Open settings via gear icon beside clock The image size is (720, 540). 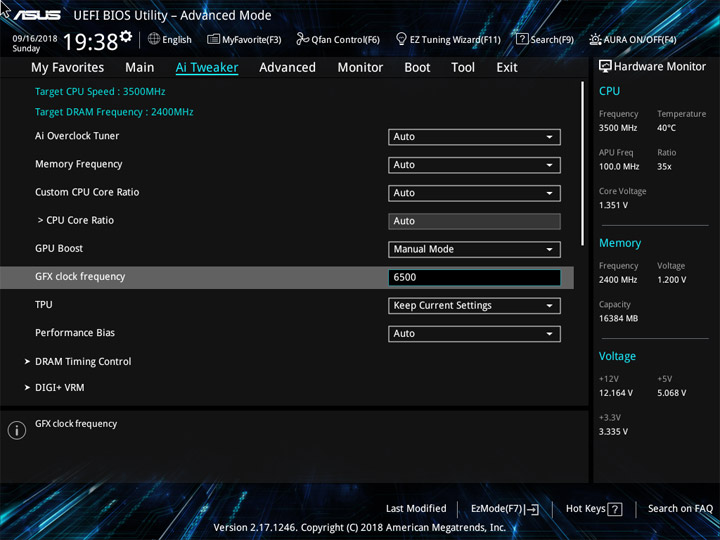point(126,36)
